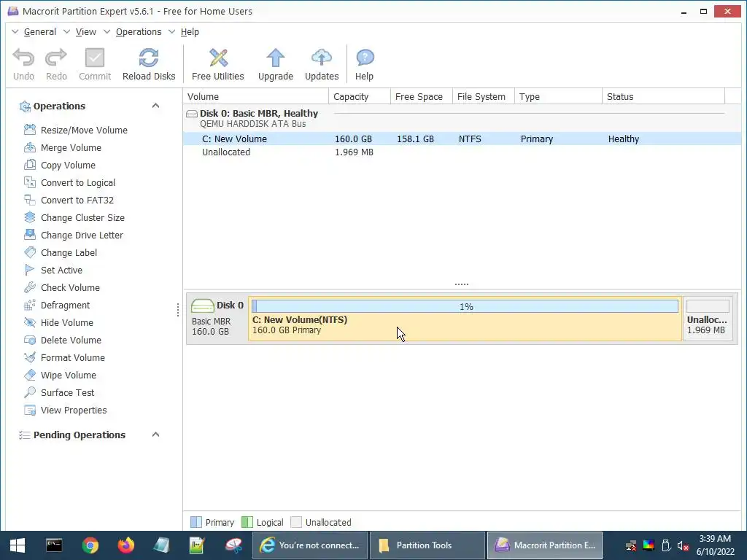Viewport: 747px width, 560px height.
Task: Click Disk 0 label in disk map
Action: click(230, 306)
